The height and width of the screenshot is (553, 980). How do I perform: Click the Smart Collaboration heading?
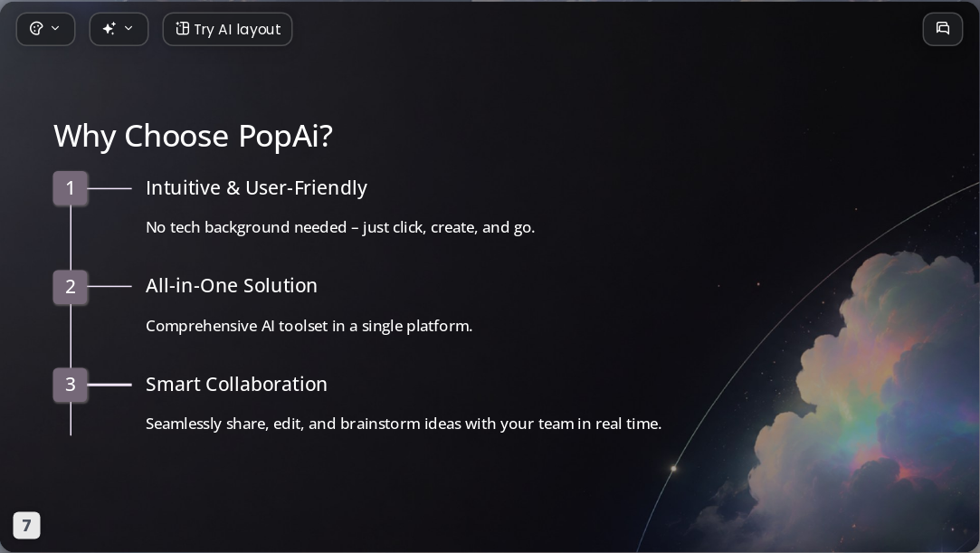[x=236, y=385]
